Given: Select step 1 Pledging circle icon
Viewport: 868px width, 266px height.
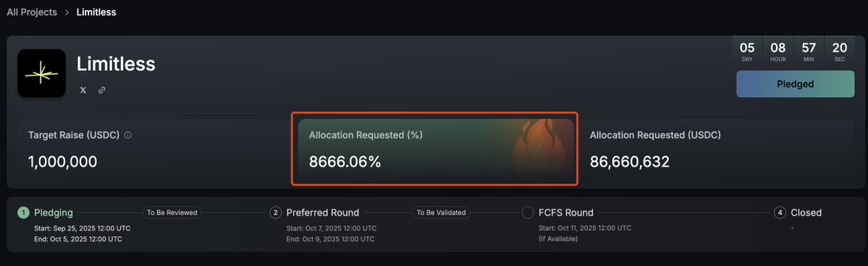Looking at the screenshot, I should click(24, 213).
